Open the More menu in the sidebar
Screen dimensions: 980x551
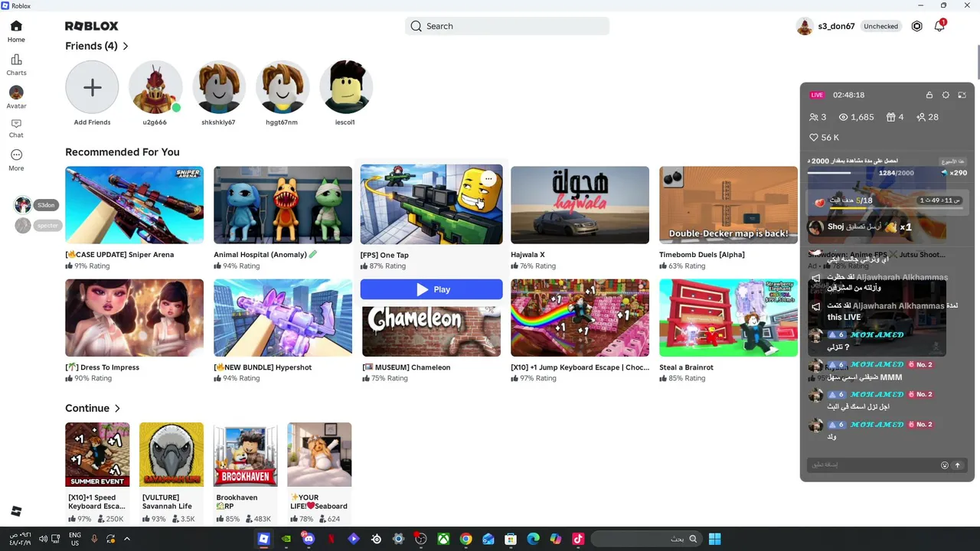click(x=16, y=160)
